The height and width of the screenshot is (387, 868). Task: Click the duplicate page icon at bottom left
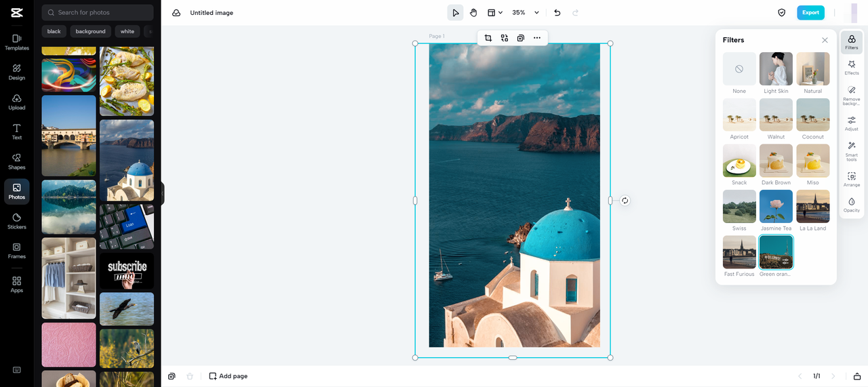click(172, 376)
